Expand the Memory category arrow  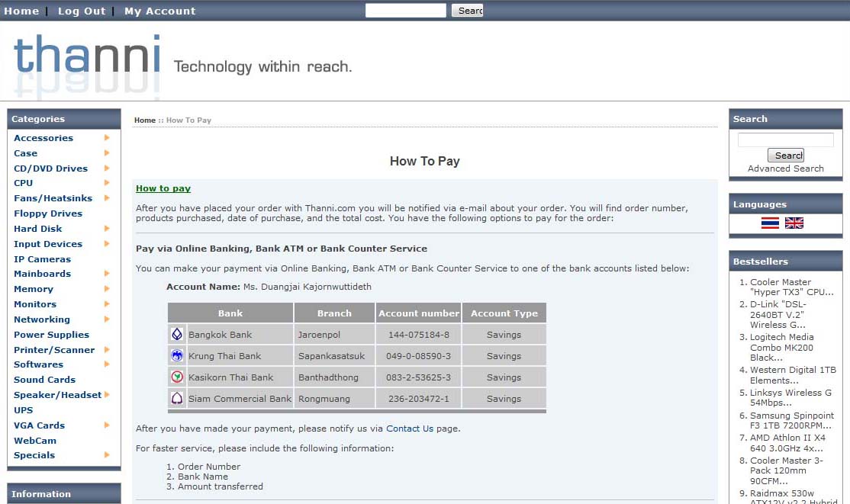107,288
